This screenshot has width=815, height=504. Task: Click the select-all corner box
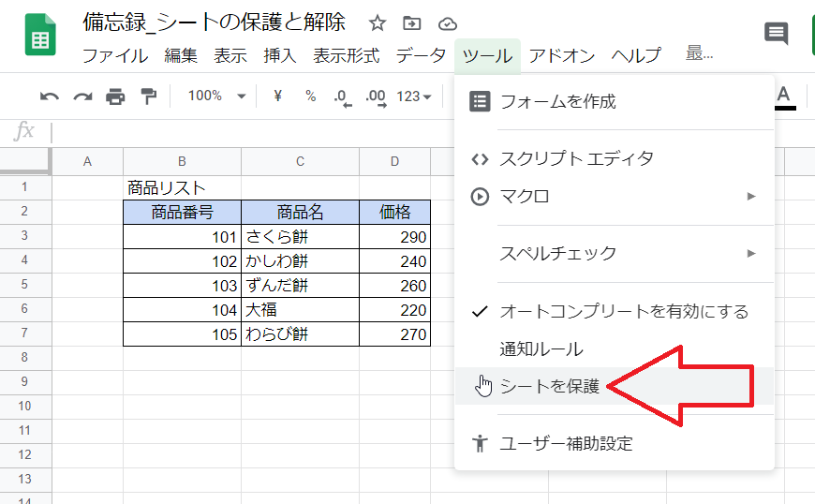pyautogui.click(x=25, y=161)
